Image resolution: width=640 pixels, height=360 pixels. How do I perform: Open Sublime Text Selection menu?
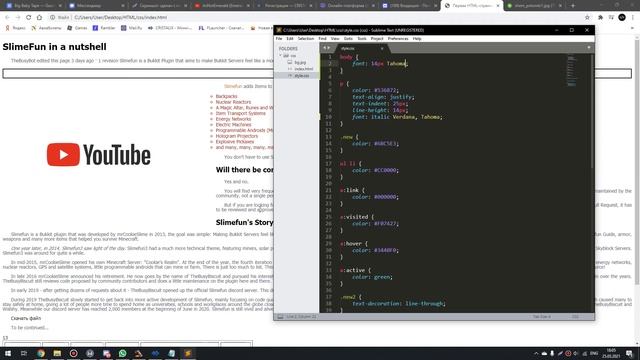click(x=306, y=39)
